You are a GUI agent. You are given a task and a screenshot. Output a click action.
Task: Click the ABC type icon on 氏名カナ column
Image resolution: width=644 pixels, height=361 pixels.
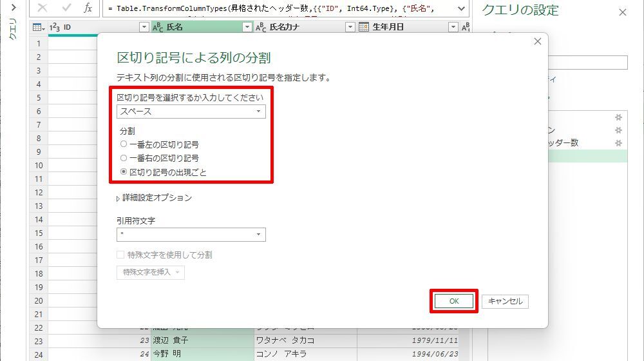click(261, 28)
